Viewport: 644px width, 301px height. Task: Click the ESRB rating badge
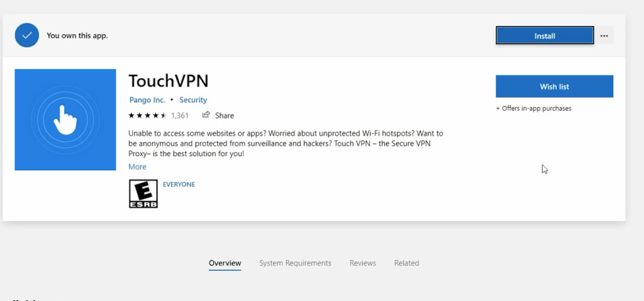pyautogui.click(x=143, y=193)
